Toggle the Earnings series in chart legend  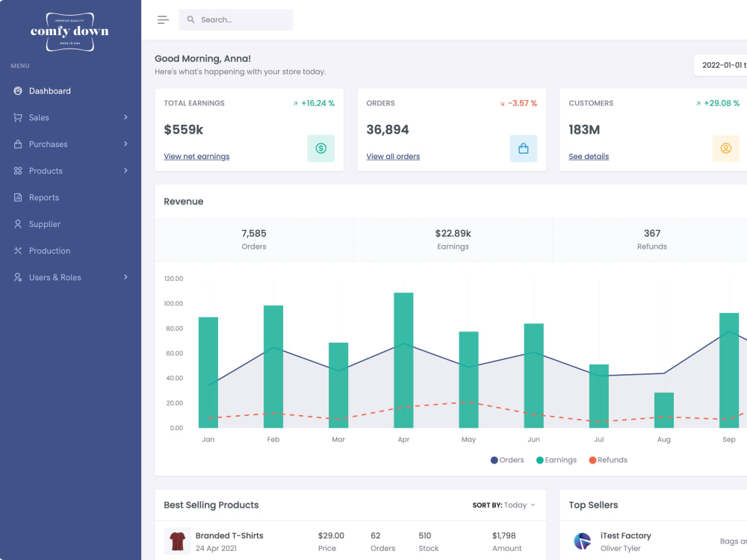(x=556, y=460)
